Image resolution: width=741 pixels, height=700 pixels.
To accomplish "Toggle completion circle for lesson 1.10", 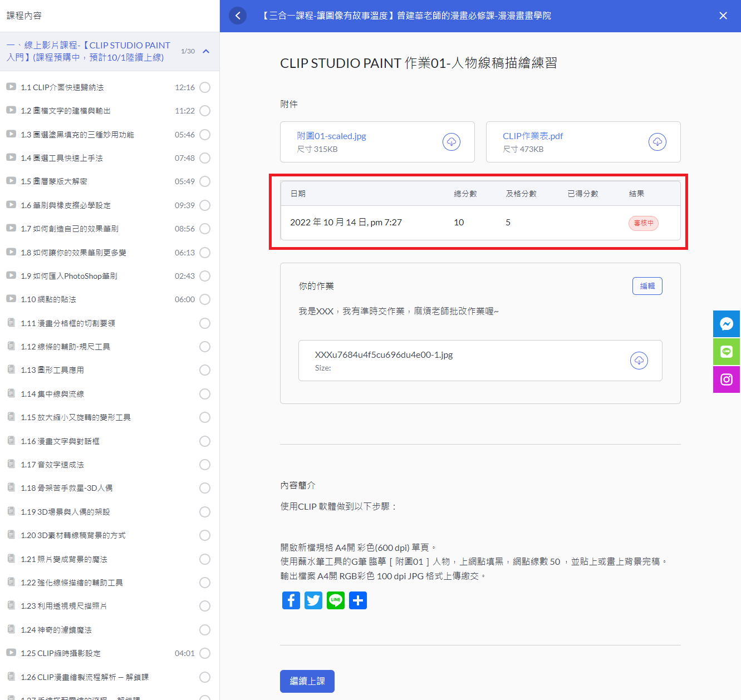I will pyautogui.click(x=205, y=299).
